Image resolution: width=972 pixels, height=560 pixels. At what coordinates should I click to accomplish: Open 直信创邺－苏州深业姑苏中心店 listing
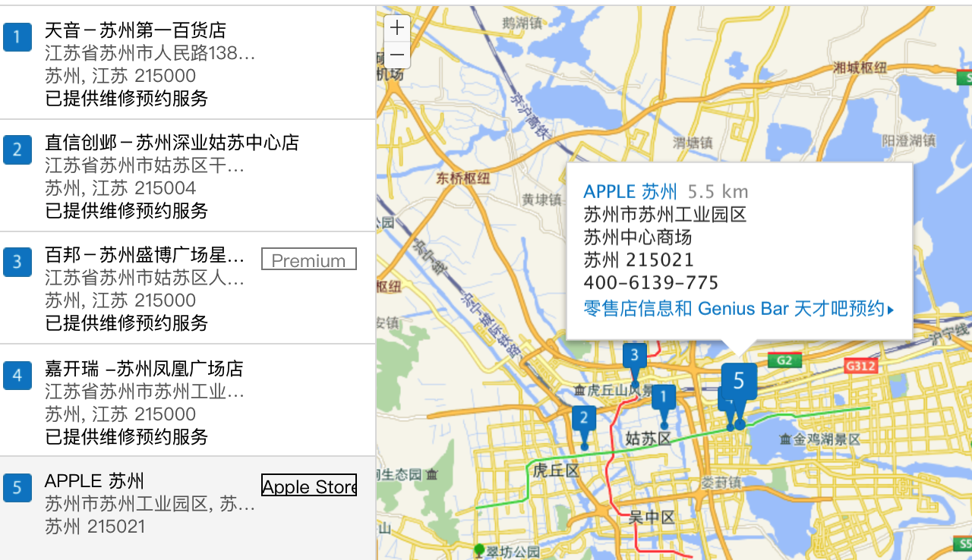point(172,143)
